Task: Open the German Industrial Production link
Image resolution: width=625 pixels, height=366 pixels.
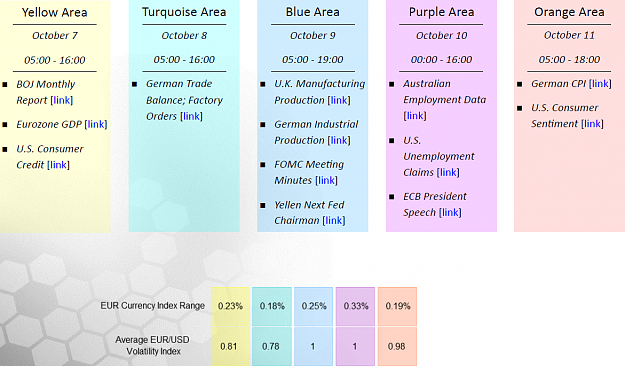Action: tap(339, 140)
